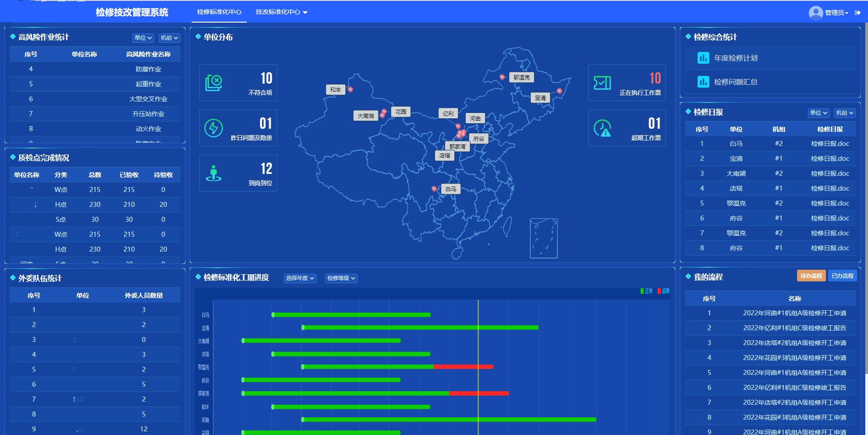
Task: Click the logout icon in the header
Action: tap(858, 13)
